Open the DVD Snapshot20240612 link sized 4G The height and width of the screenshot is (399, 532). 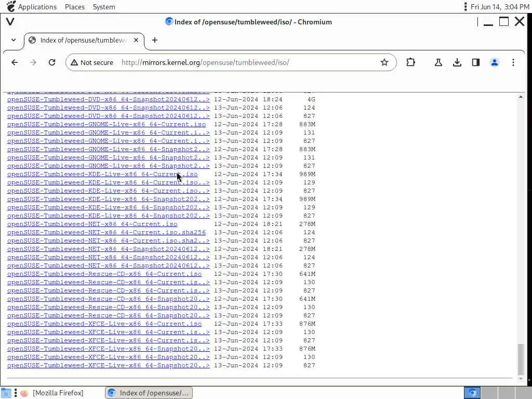108,99
